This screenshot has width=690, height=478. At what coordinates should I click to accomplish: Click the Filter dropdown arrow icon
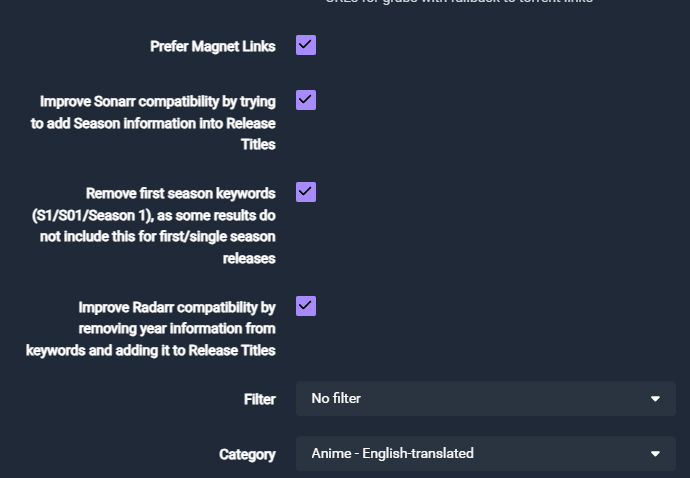coord(655,399)
